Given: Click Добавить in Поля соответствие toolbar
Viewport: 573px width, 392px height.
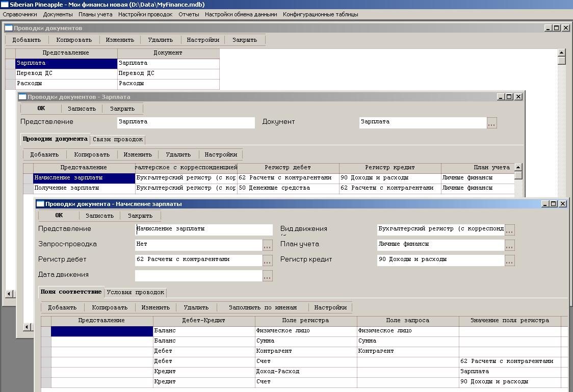Looking at the screenshot, I should (63, 307).
